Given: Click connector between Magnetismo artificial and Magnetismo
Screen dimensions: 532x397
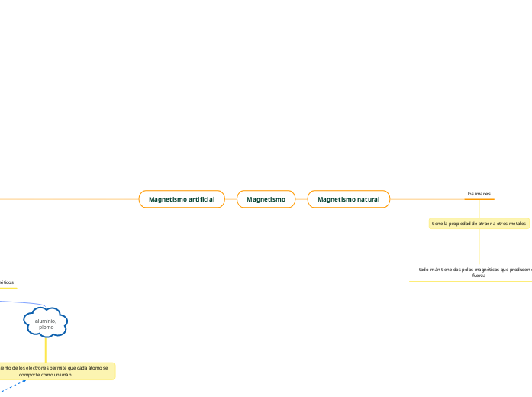Looking at the screenshot, I should pyautogui.click(x=231, y=199).
